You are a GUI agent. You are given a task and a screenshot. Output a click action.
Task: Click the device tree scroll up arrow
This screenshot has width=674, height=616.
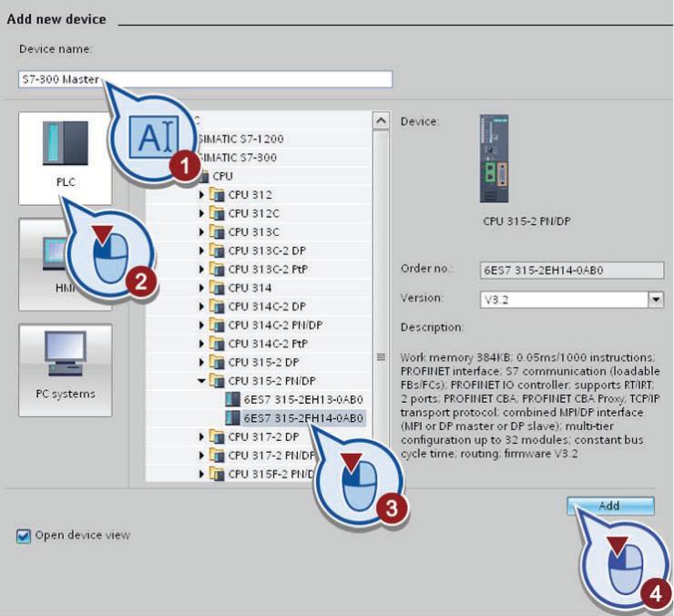point(381,121)
